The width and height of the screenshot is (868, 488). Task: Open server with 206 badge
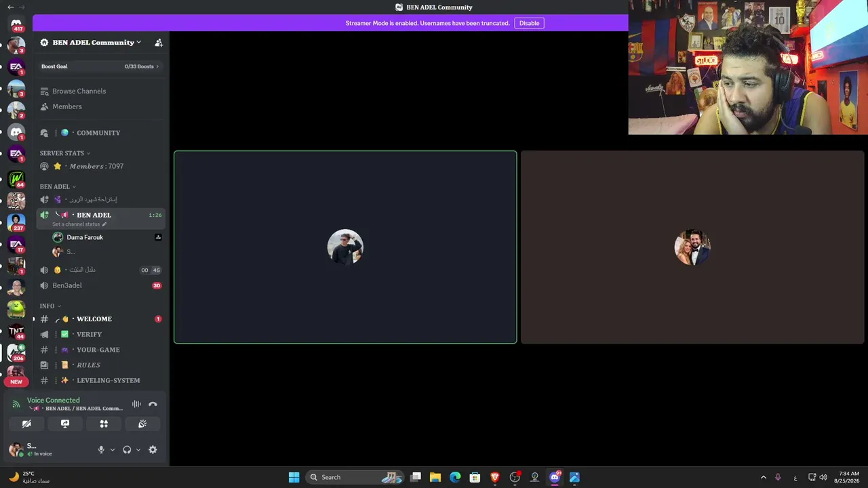tap(16, 352)
